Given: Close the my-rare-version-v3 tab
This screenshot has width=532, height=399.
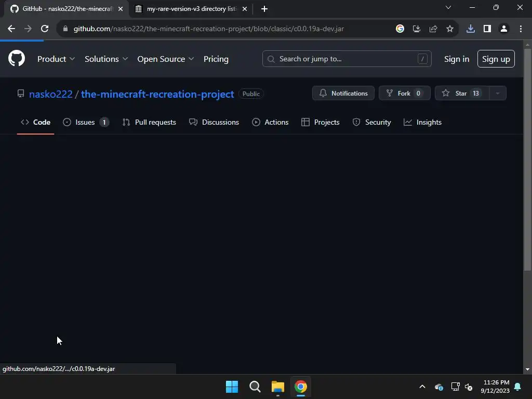Looking at the screenshot, I should pyautogui.click(x=245, y=9).
